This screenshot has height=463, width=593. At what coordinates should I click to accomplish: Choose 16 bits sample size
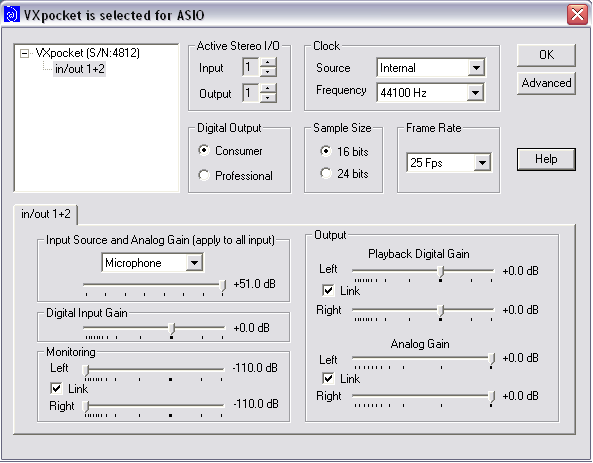344,151
